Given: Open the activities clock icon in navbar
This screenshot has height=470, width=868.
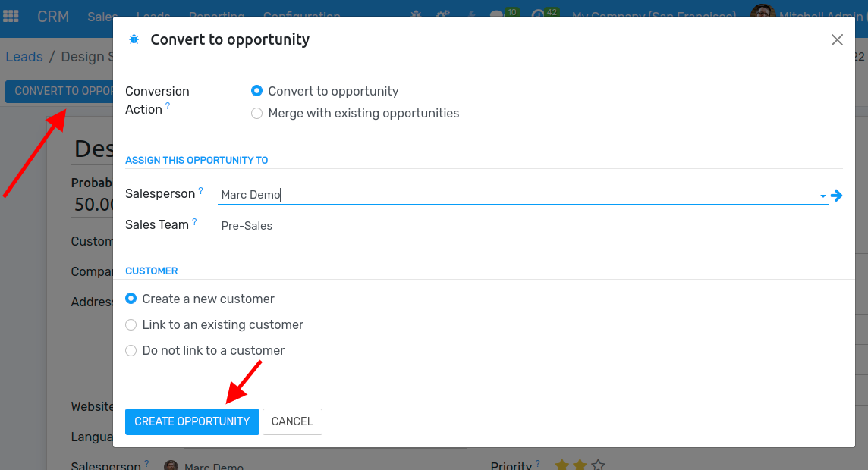Looking at the screenshot, I should click(x=537, y=15).
